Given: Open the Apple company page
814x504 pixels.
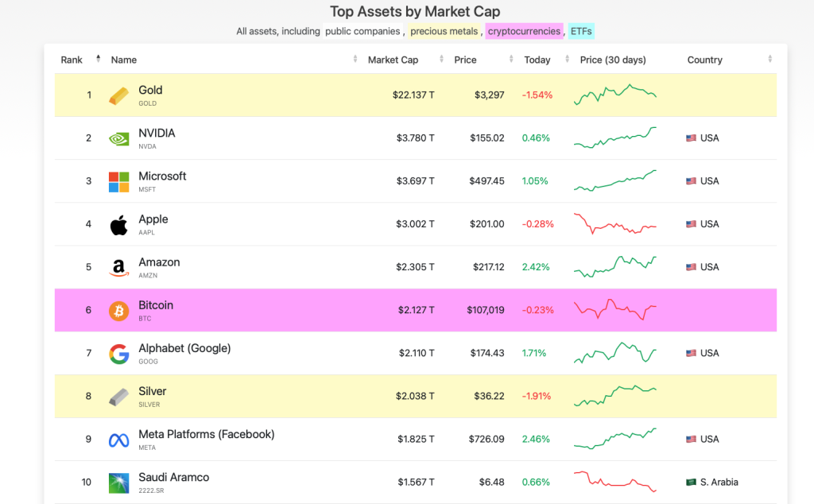Looking at the screenshot, I should tap(153, 219).
